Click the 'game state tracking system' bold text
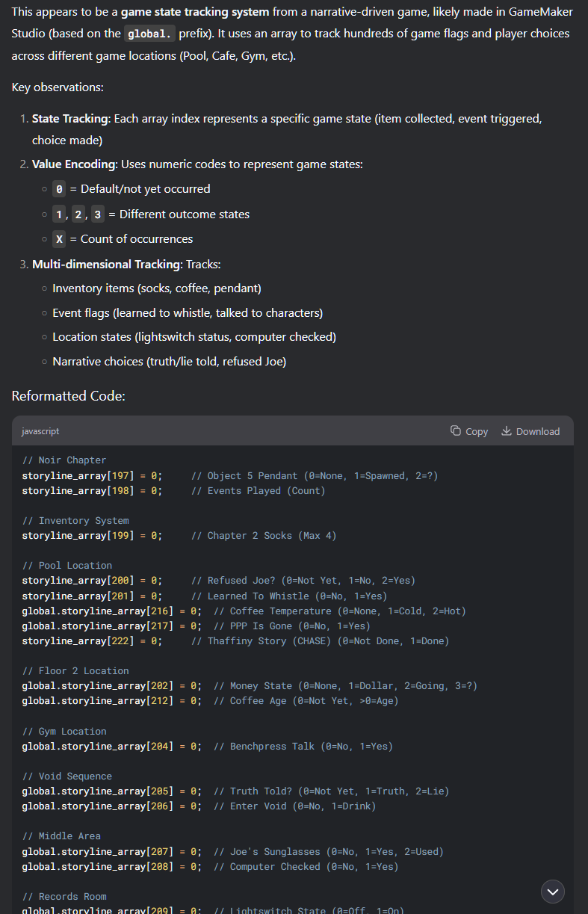This screenshot has height=914, width=588. coord(195,12)
